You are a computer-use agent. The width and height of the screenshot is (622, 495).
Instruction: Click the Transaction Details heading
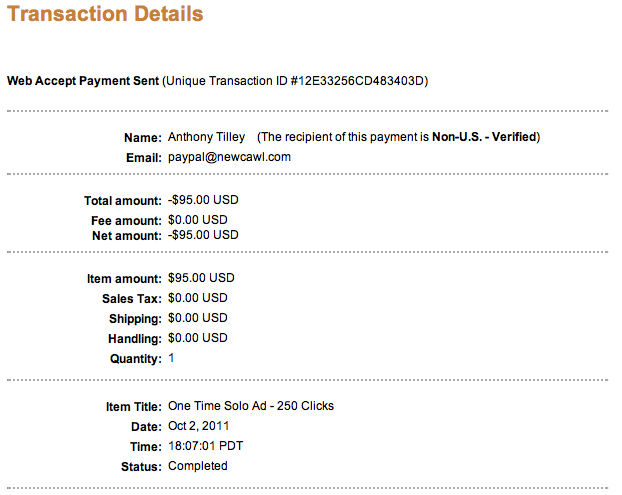click(x=105, y=15)
